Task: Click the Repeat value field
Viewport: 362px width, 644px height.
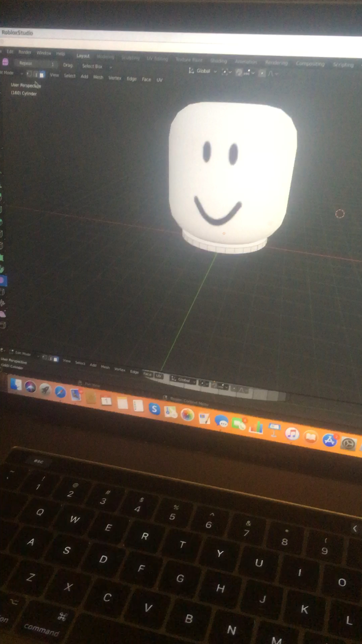Action: pyautogui.click(x=36, y=63)
